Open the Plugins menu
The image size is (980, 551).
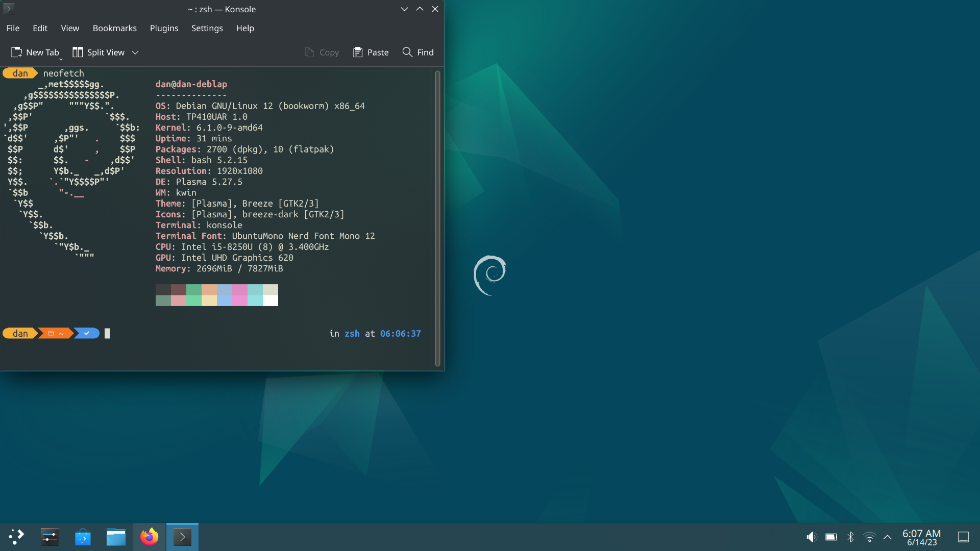tap(164, 28)
